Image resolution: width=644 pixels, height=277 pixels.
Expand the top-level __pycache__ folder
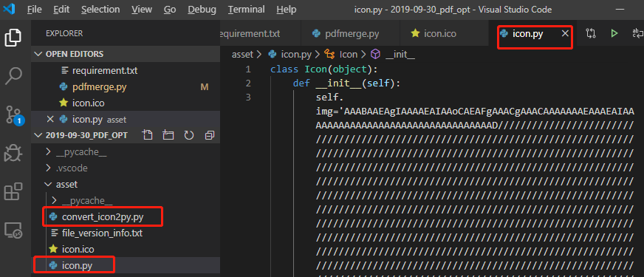[x=126, y=152]
